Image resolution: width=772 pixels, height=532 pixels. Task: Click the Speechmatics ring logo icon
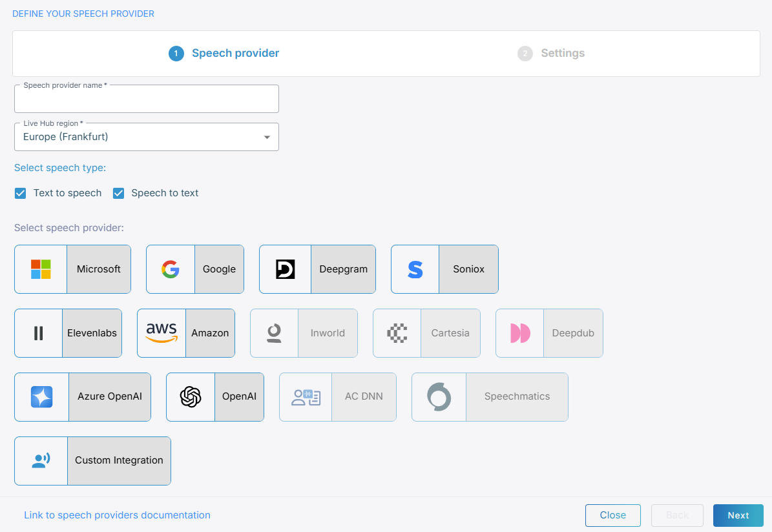click(439, 396)
